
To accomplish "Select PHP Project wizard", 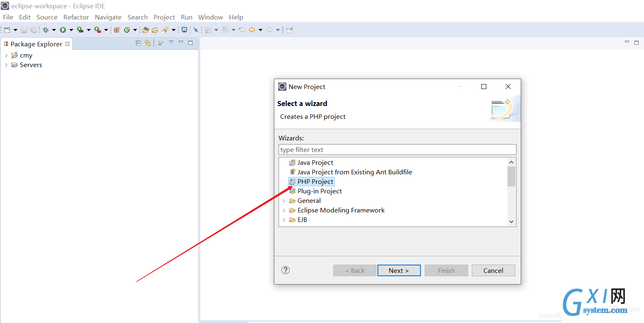I will (315, 181).
